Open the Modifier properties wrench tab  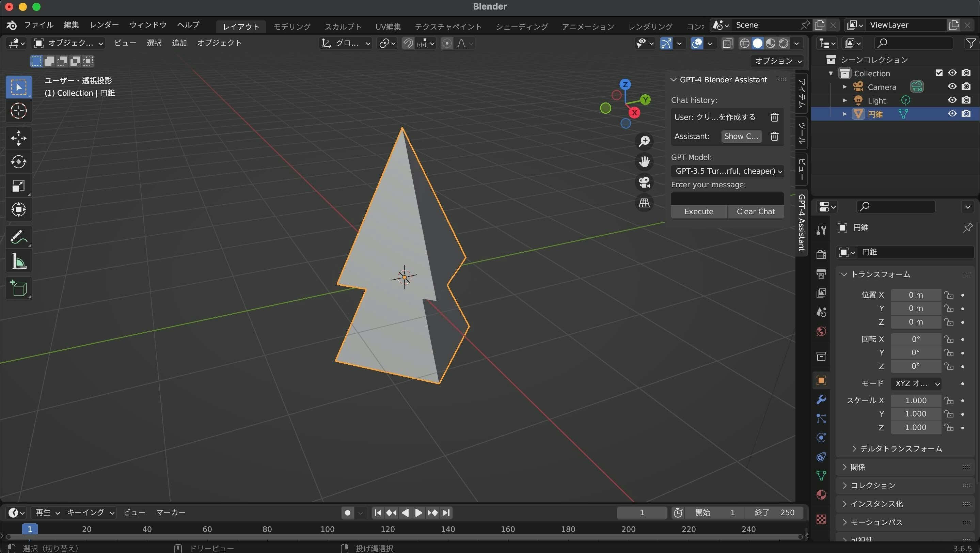[821, 400]
